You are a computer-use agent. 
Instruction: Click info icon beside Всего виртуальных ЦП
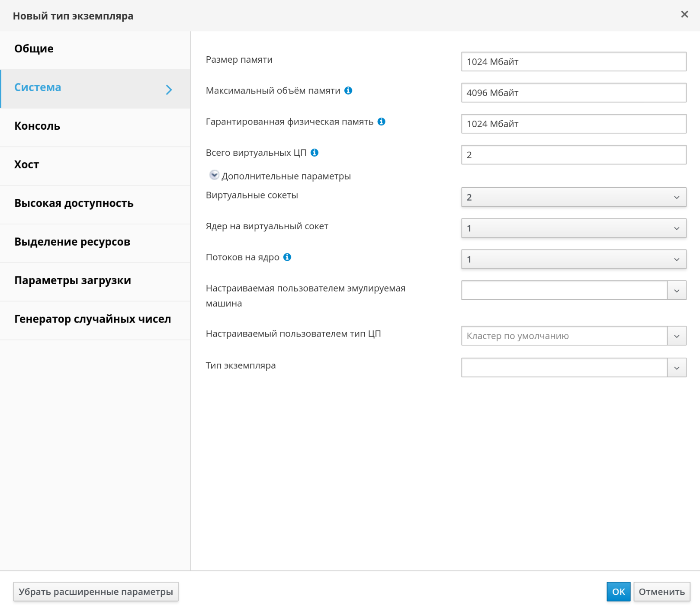point(315,153)
